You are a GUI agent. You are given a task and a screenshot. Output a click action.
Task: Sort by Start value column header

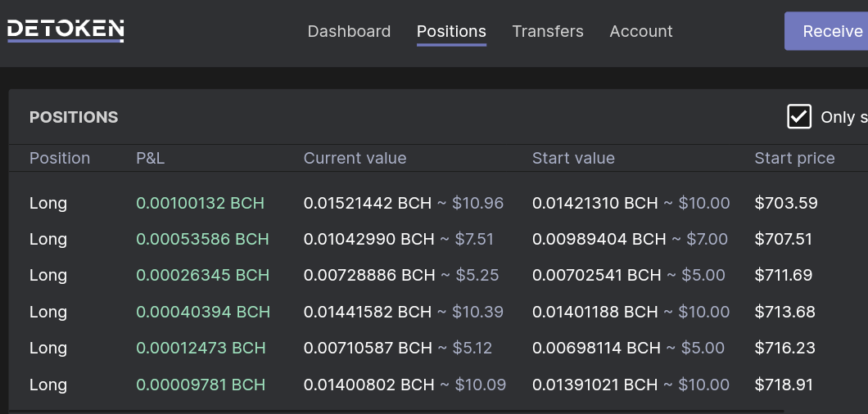pyautogui.click(x=573, y=158)
